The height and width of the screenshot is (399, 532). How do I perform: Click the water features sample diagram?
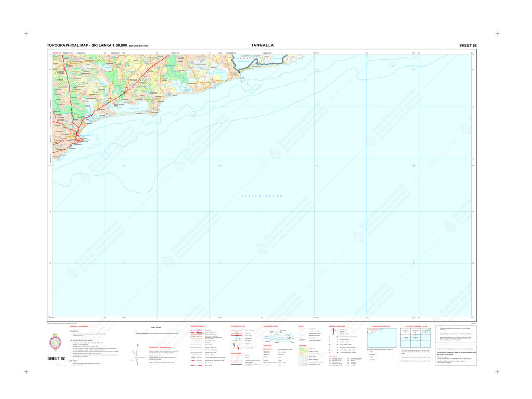coord(279,337)
